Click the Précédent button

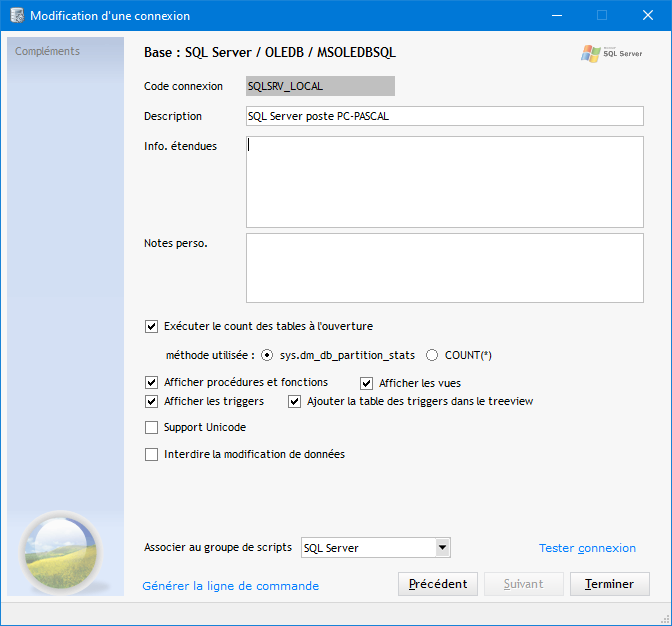click(x=438, y=584)
